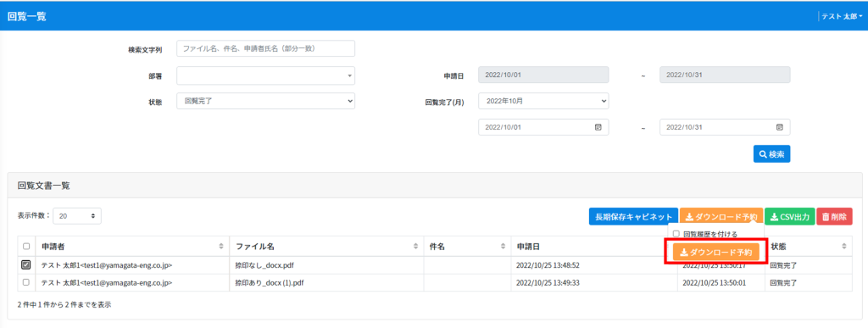Click application date 2022/10/25 13:48:52
Image resolution: width=868 pixels, height=328 pixels.
coord(548,265)
